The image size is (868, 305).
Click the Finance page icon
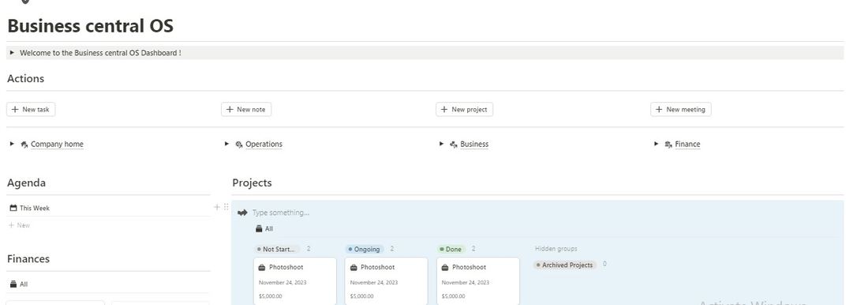(x=668, y=144)
